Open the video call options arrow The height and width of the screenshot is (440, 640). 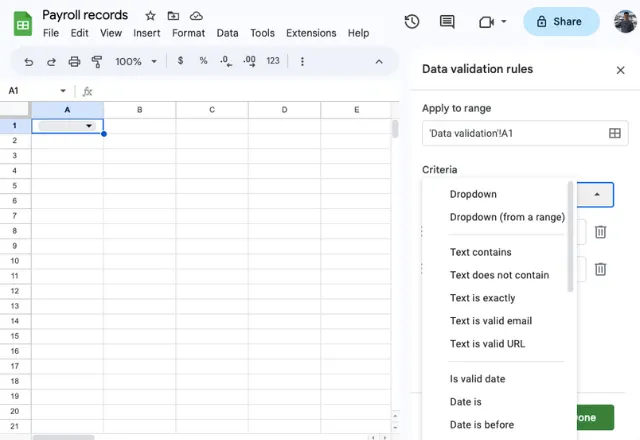click(x=503, y=21)
